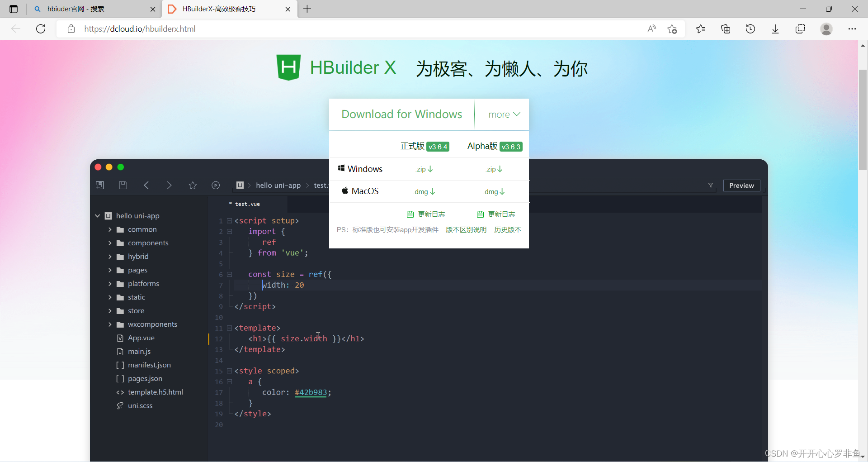Expand the more download options dropdown
Image resolution: width=868 pixels, height=462 pixels.
(504, 114)
